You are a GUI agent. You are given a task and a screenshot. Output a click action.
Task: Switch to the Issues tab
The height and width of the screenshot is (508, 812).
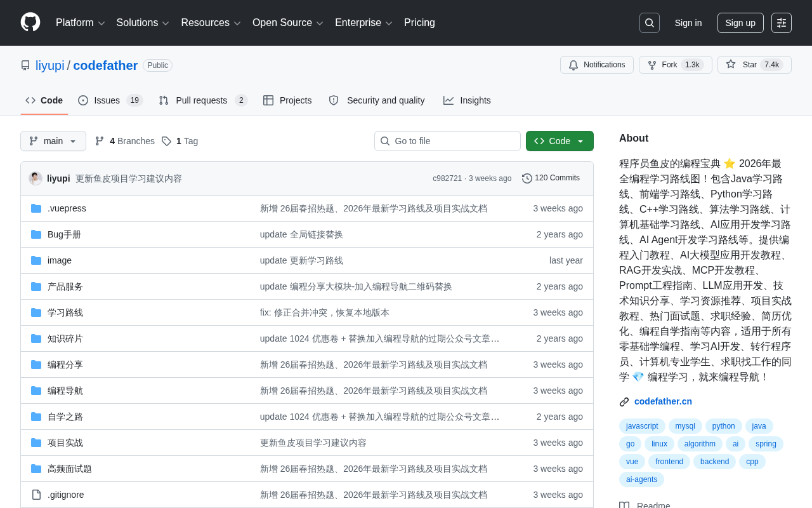pyautogui.click(x=110, y=100)
